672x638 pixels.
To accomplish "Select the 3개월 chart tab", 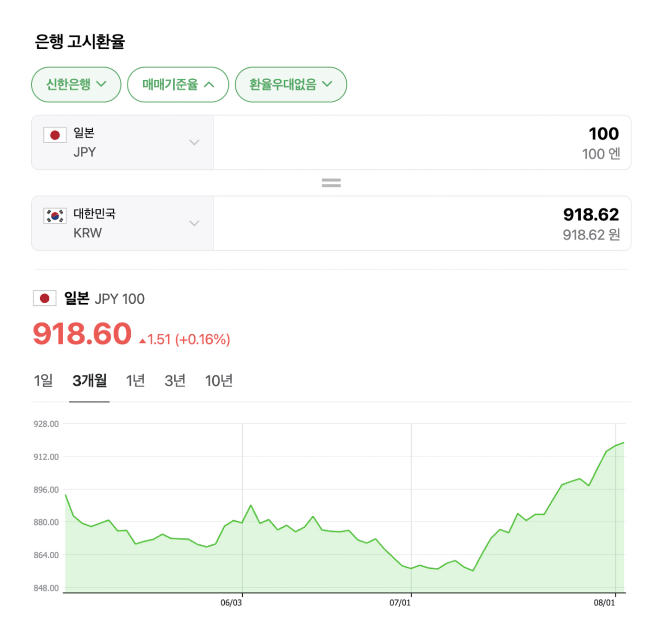I will pos(89,381).
